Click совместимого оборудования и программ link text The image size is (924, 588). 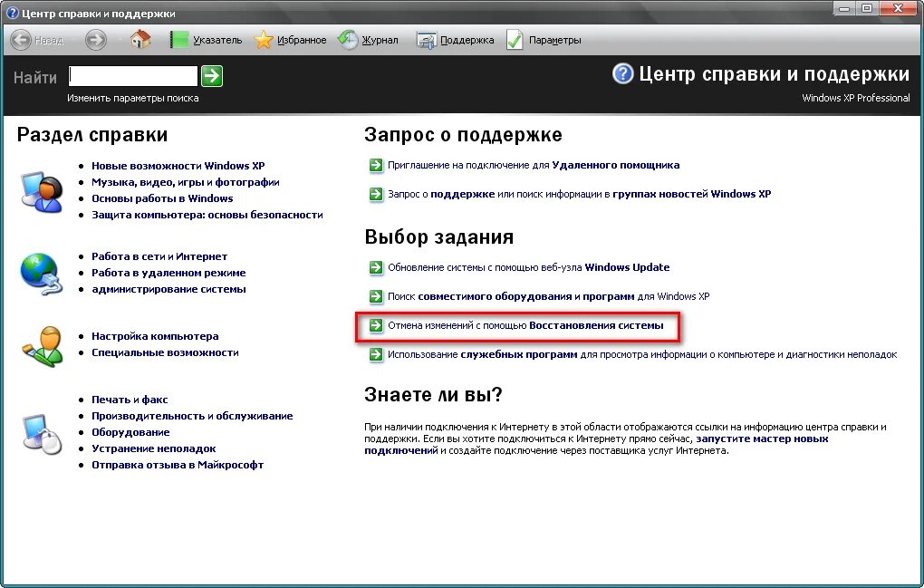point(526,296)
